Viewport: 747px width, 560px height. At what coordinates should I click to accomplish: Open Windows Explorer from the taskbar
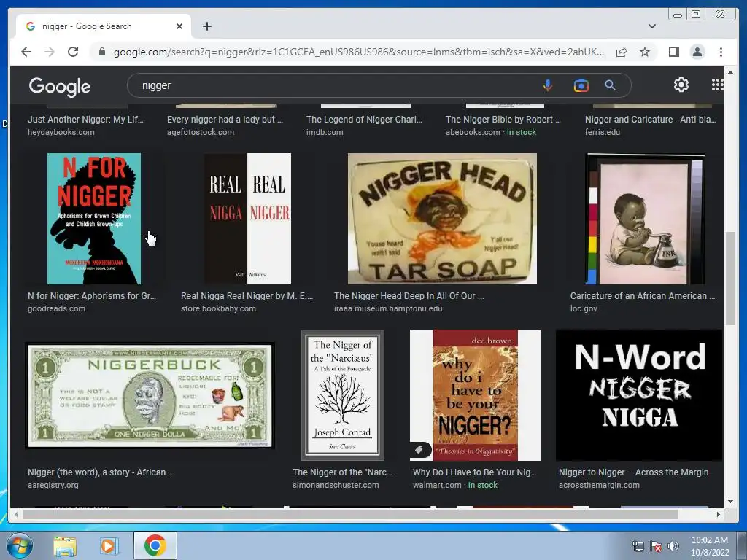tap(65, 546)
